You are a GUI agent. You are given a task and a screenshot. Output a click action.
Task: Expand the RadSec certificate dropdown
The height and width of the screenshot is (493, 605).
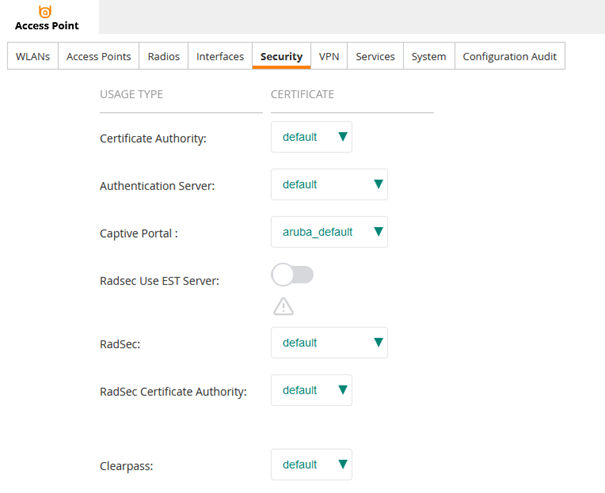point(329,343)
